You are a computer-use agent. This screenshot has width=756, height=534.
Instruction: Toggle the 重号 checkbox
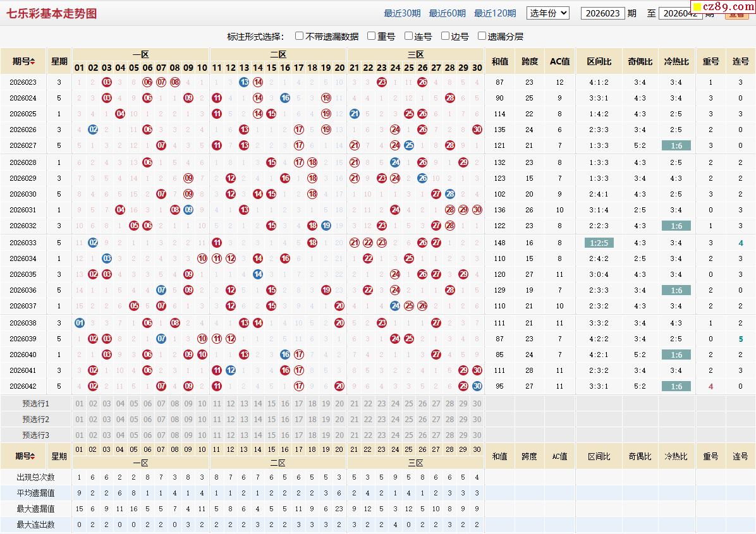(x=372, y=36)
